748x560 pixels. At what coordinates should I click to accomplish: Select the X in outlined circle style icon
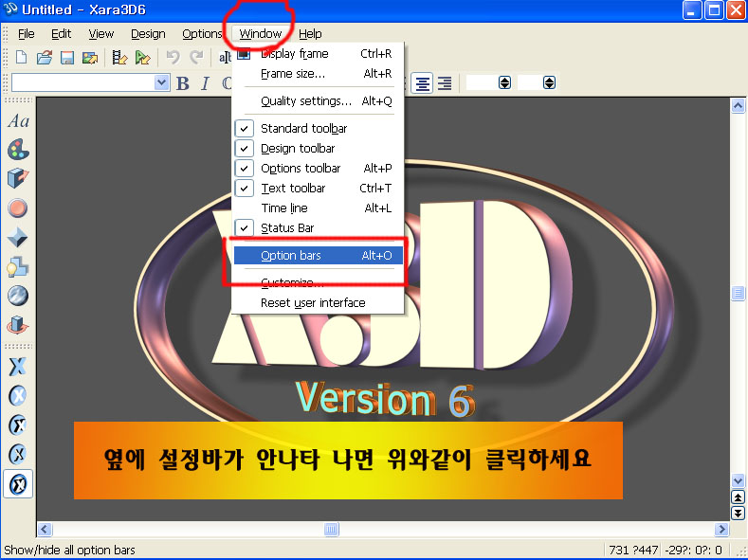pyautogui.click(x=18, y=425)
